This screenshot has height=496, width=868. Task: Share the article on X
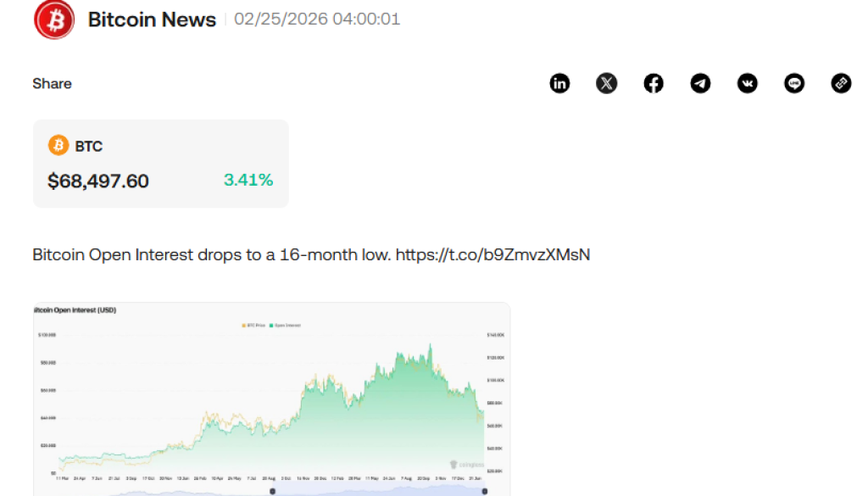pyautogui.click(x=606, y=83)
